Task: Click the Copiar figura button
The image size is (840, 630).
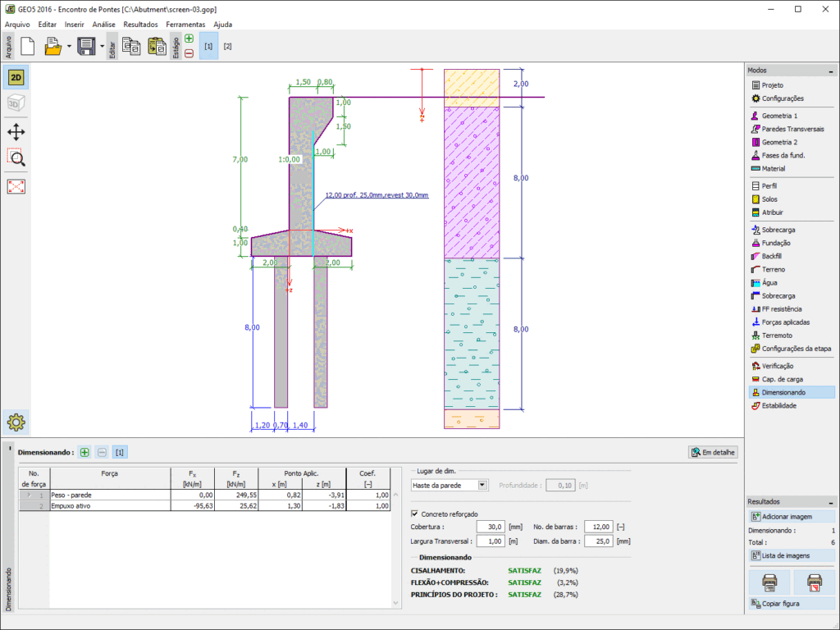Action: [792, 604]
